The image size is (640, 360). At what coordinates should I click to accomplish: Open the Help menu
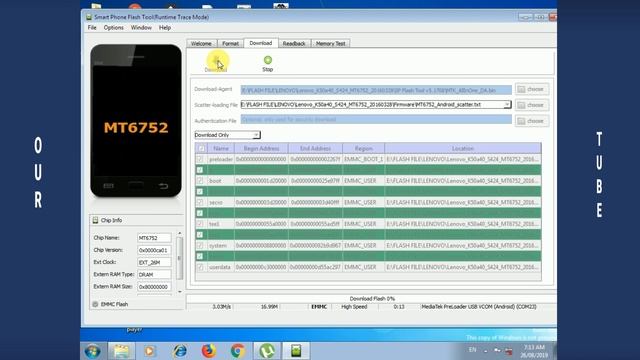pos(165,28)
